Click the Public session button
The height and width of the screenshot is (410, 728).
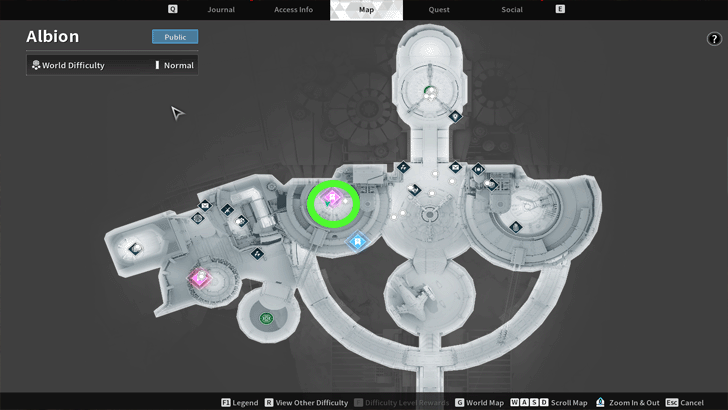[x=175, y=37]
